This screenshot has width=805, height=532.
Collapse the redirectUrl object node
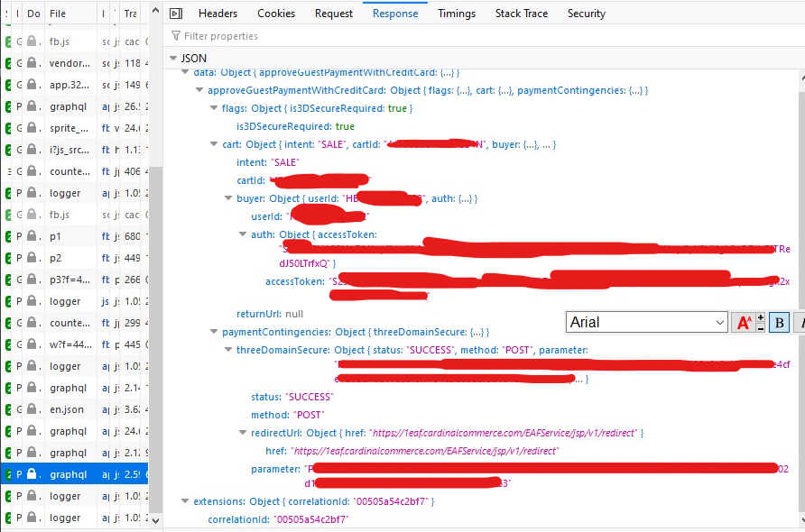[x=243, y=433]
